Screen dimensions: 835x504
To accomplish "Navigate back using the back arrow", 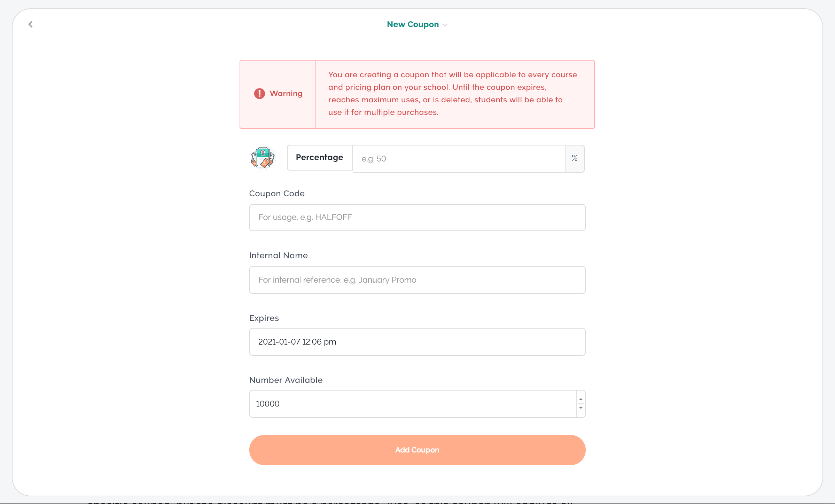I will 30,24.
